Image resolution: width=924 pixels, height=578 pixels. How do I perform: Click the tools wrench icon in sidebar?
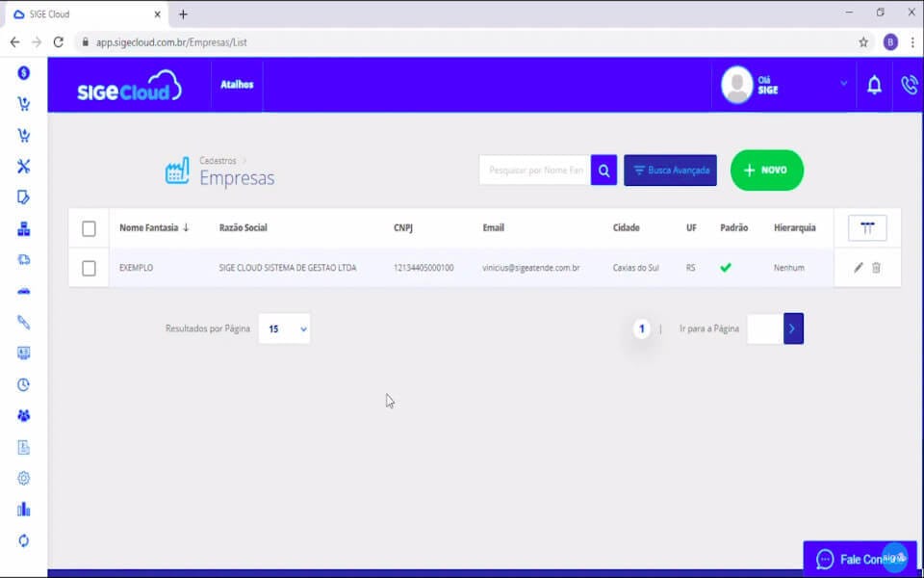pos(23,166)
